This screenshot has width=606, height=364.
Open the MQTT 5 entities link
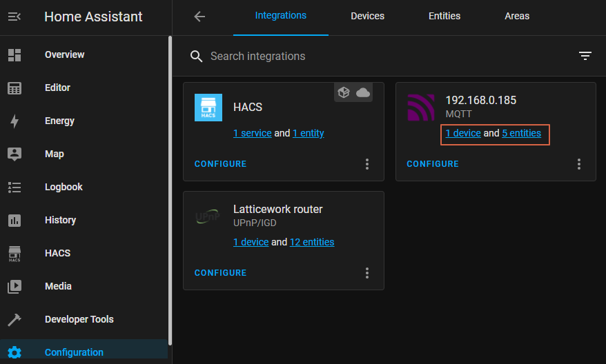(x=521, y=133)
